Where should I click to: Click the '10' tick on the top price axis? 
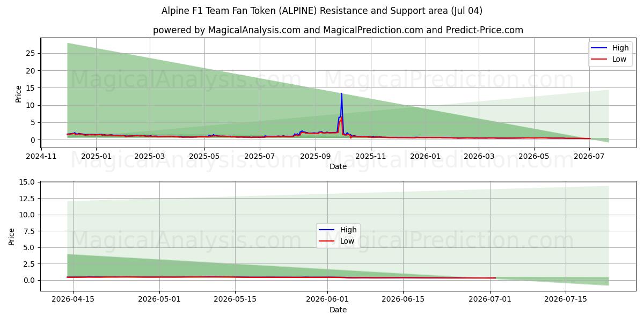31,105
